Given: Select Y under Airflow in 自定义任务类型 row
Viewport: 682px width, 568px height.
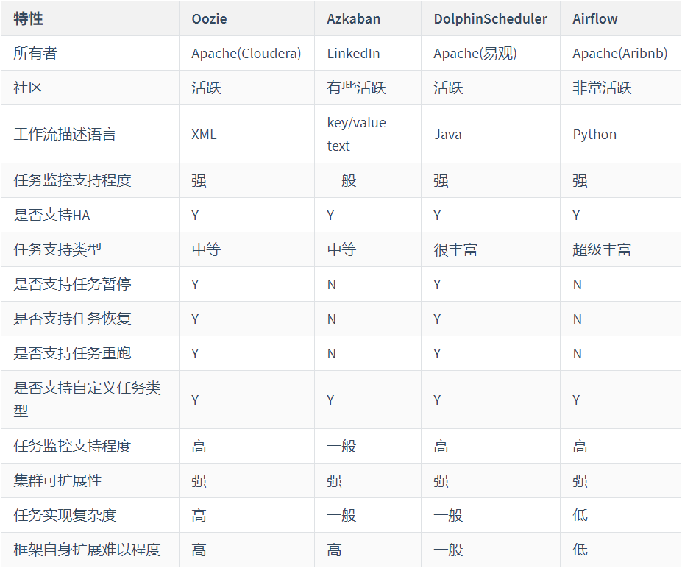Looking at the screenshot, I should coord(576,399).
